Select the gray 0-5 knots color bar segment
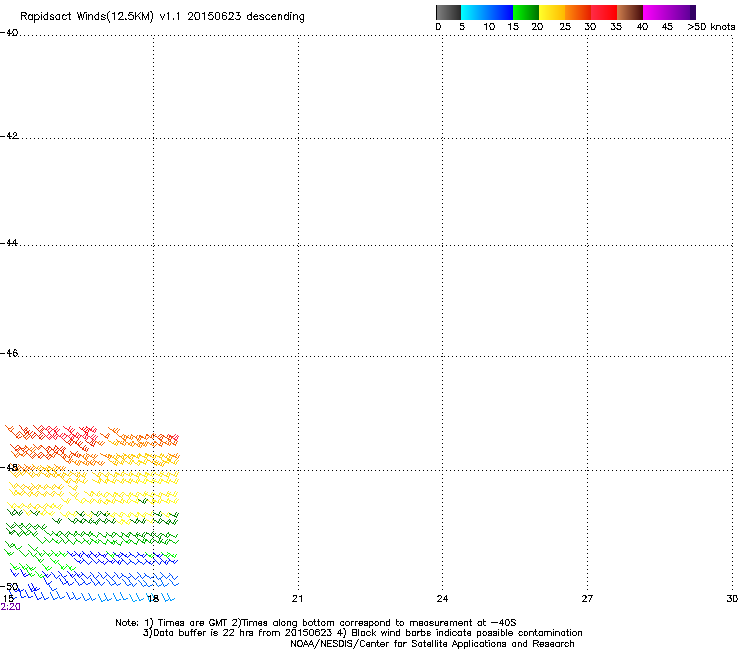This screenshot has height=650, width=740. pyautogui.click(x=448, y=12)
